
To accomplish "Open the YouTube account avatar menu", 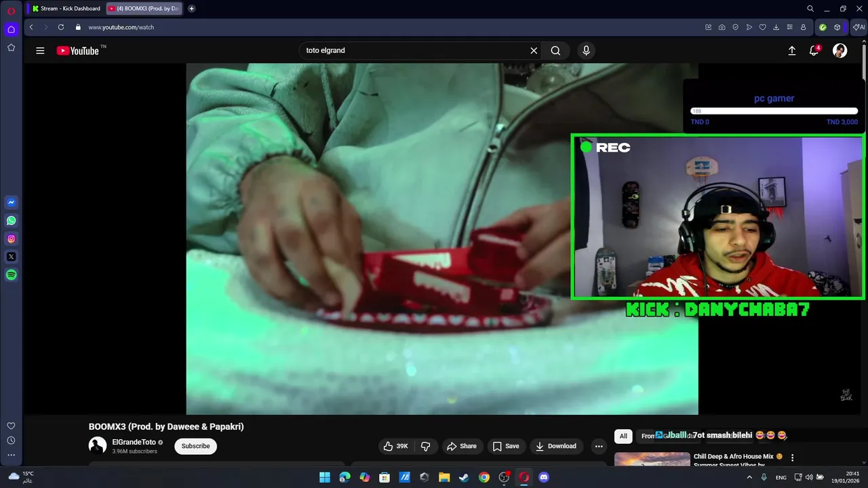I will point(840,51).
